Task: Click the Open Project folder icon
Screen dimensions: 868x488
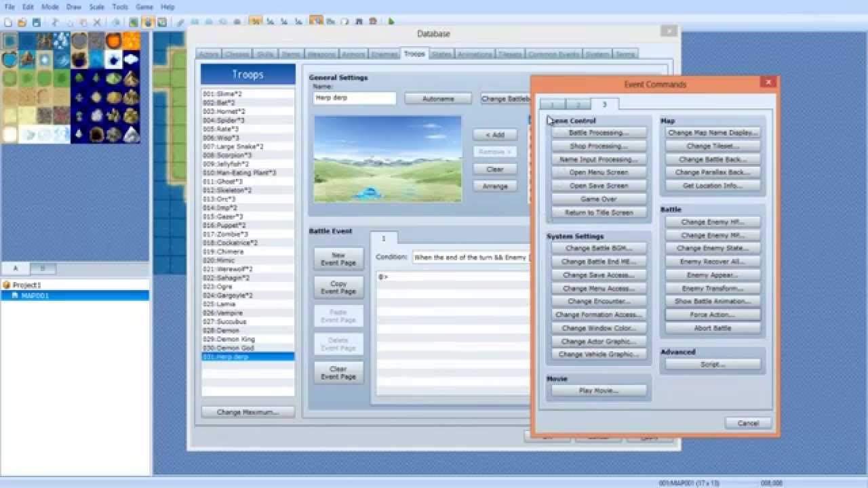Action: coord(22,22)
